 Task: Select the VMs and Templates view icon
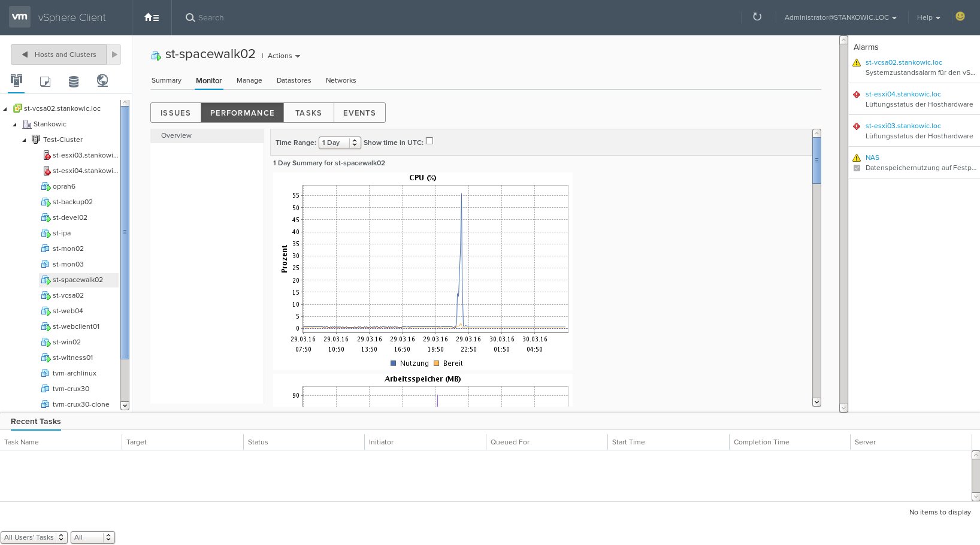point(45,81)
